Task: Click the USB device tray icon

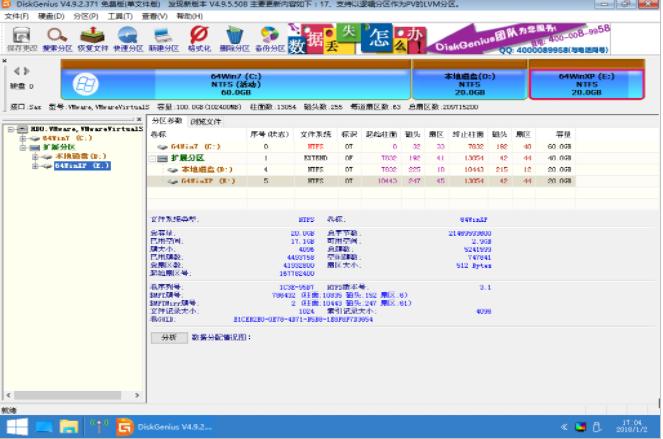Action: click(597, 427)
